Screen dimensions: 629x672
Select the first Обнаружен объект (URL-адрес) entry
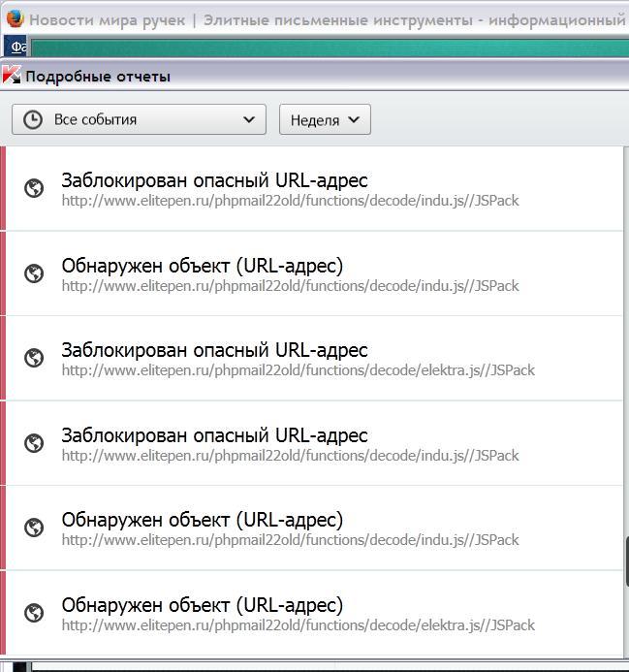202,266
